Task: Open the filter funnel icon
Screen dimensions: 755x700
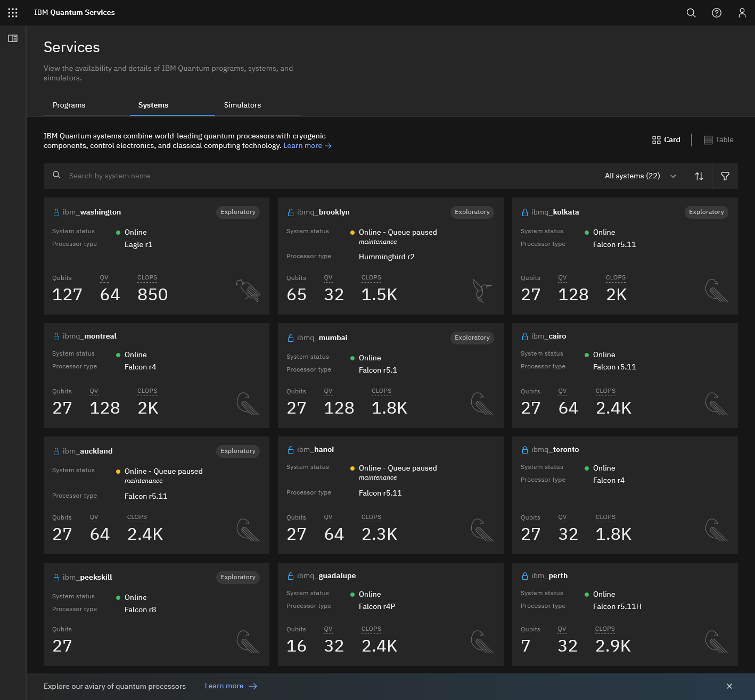Action: click(x=725, y=176)
